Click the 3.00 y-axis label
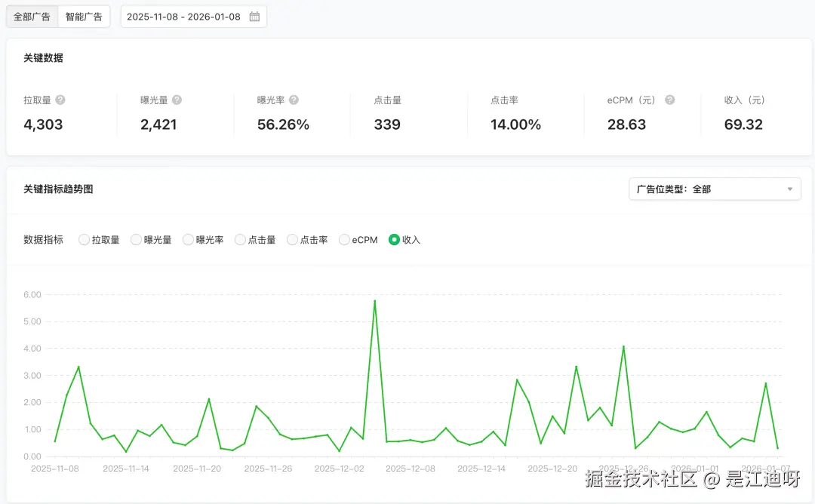815x504 pixels. pyautogui.click(x=32, y=376)
